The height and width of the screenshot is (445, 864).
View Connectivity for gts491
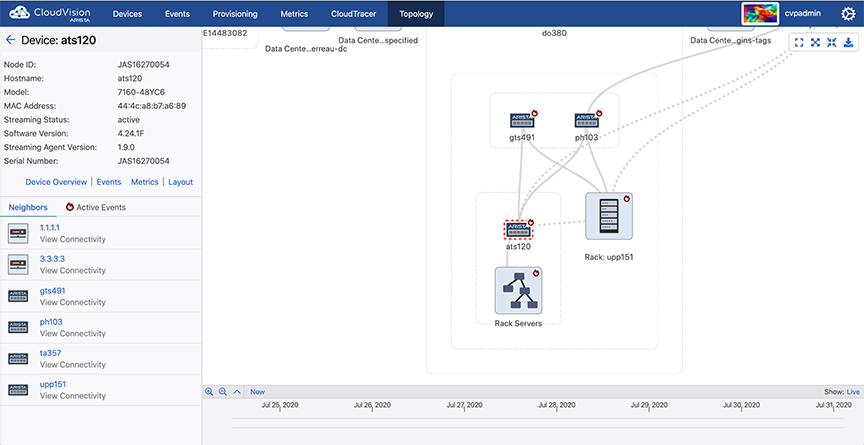tap(73, 302)
